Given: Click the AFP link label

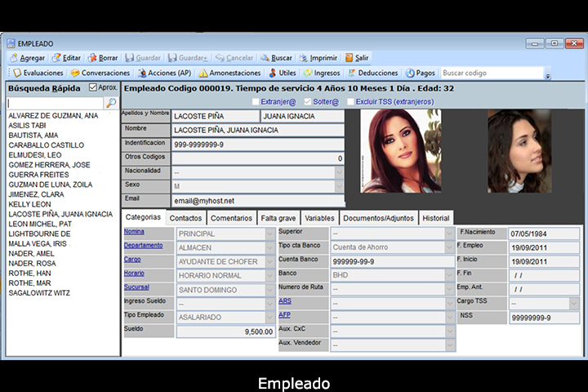Looking at the screenshot, I should pyautogui.click(x=284, y=314).
